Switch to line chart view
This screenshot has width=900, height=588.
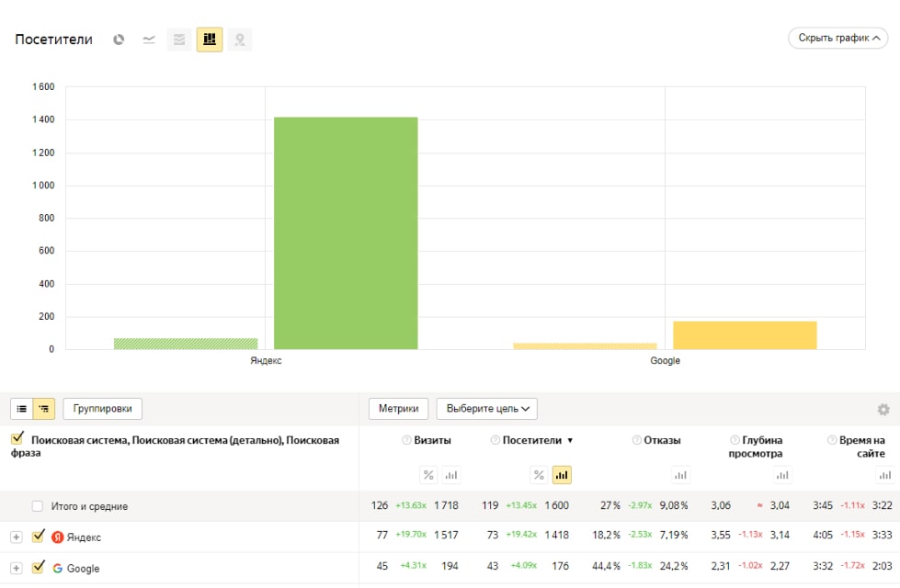(x=149, y=40)
